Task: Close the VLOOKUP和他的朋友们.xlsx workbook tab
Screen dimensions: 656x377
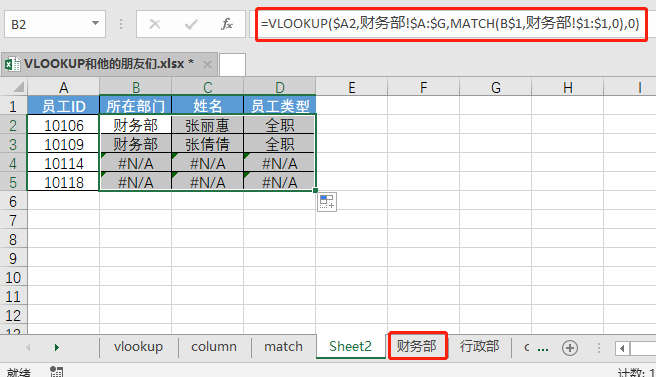Action: [x=207, y=64]
